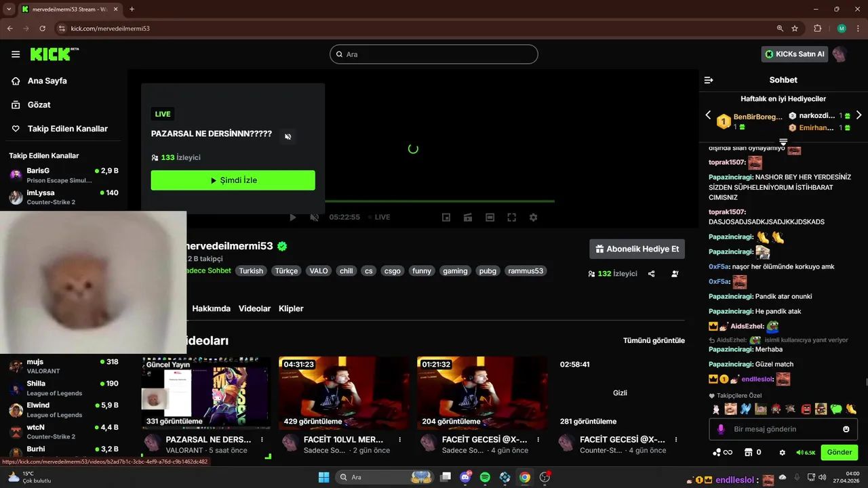The width and height of the screenshot is (868, 488).
Task: Open Spotify from the taskbar
Action: pyautogui.click(x=485, y=477)
